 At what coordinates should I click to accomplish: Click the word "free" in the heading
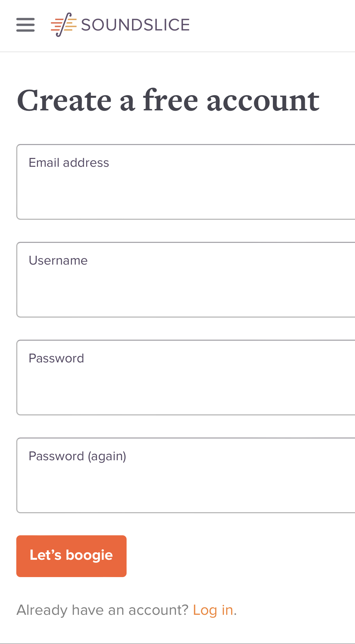[x=170, y=100]
